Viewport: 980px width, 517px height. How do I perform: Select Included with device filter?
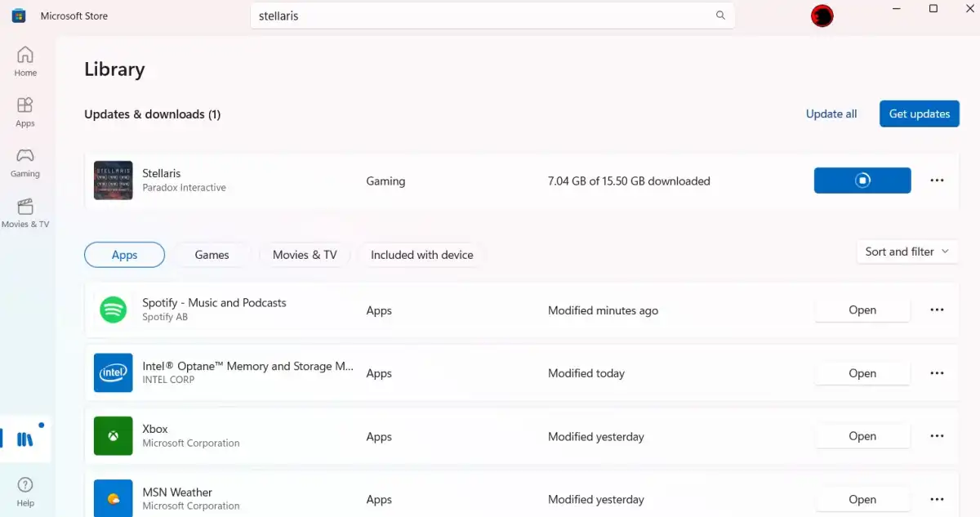click(421, 255)
